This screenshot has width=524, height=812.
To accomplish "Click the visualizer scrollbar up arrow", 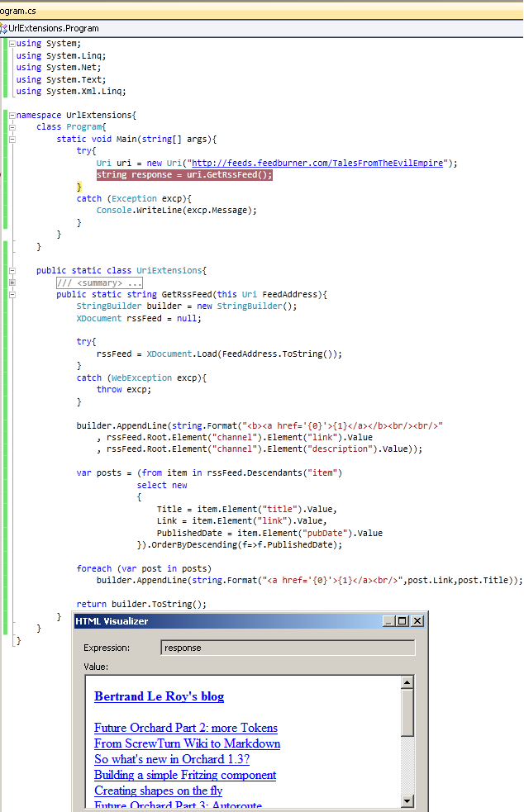I will click(407, 683).
